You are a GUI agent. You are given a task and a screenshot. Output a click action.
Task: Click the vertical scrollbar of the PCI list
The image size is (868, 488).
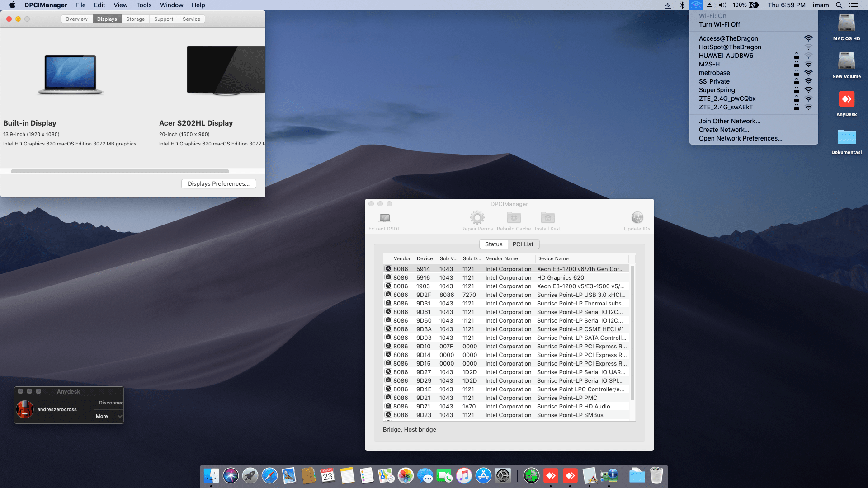click(632, 333)
